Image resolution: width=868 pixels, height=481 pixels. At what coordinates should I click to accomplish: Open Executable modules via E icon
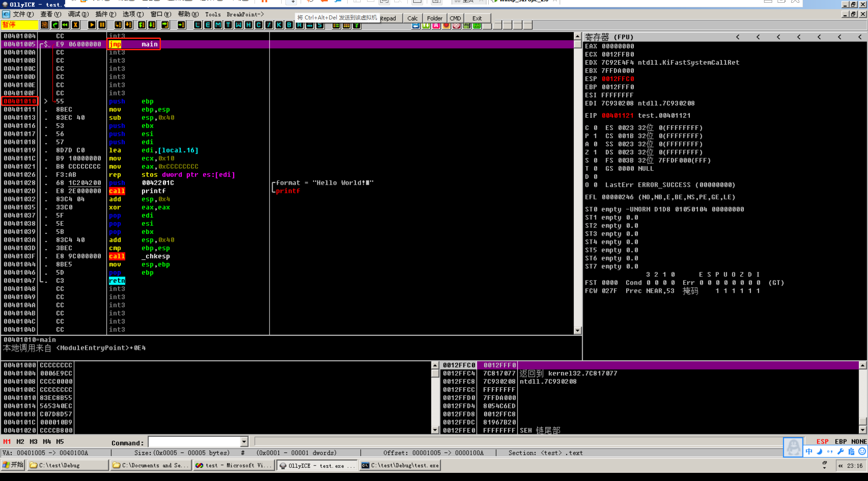click(208, 25)
